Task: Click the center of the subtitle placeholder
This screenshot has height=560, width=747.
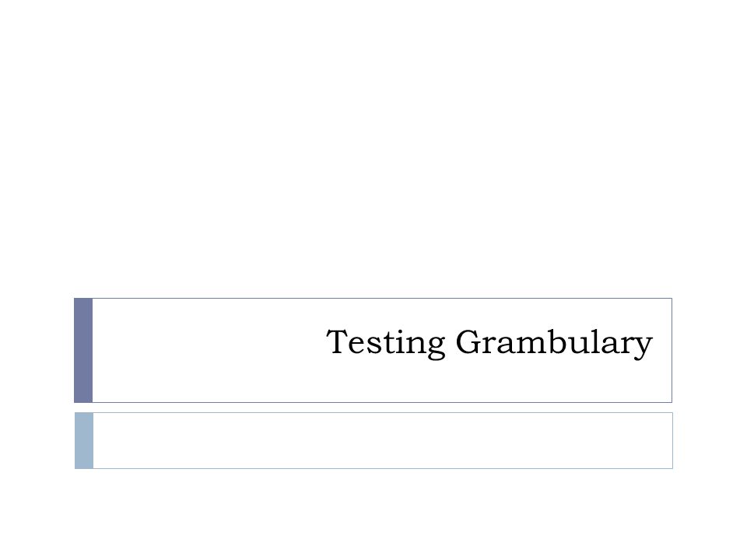Action: point(383,440)
